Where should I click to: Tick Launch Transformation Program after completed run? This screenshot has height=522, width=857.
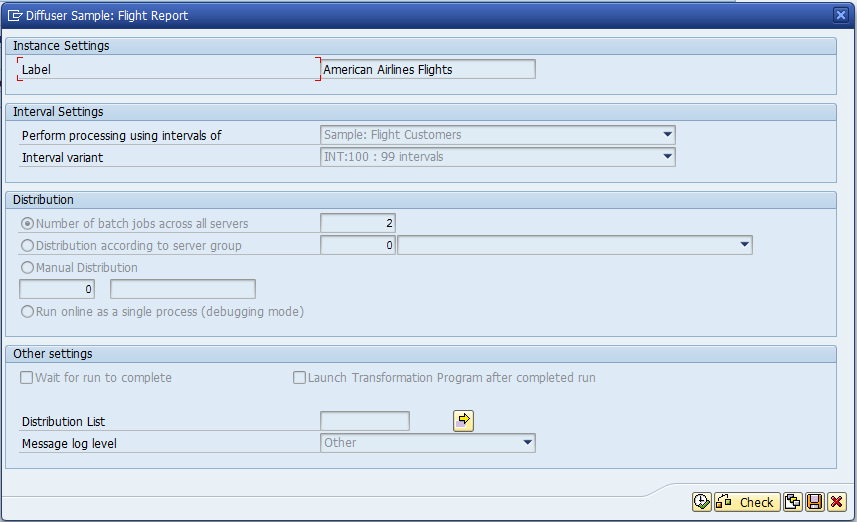(299, 378)
